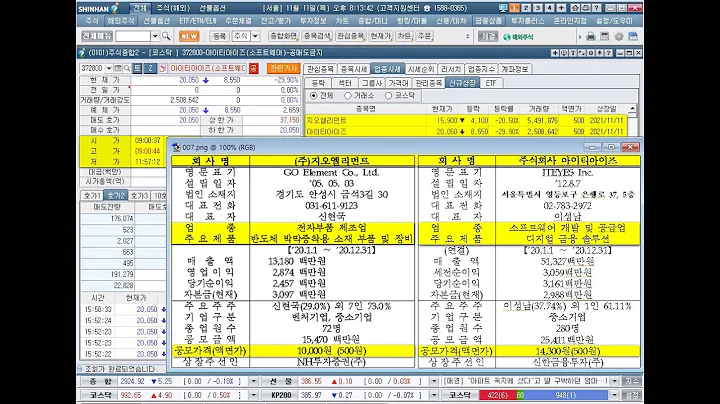Click the orange 관련기사 button
The height and width of the screenshot is (404, 720).
coord(283,68)
